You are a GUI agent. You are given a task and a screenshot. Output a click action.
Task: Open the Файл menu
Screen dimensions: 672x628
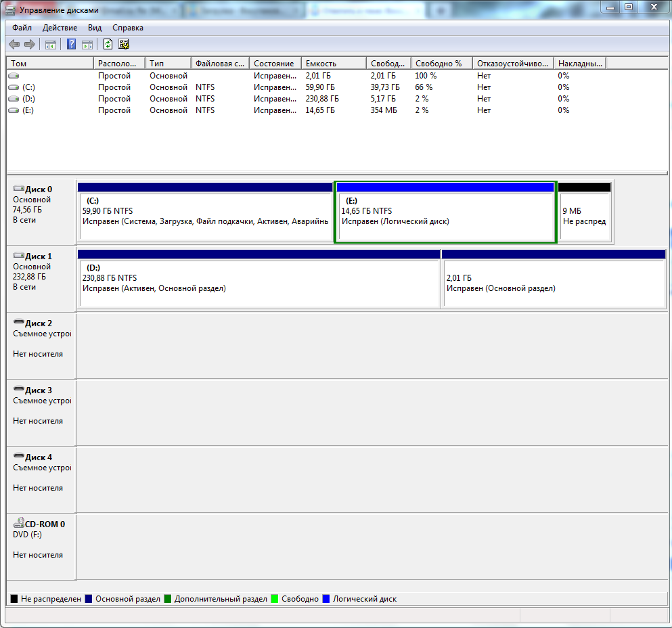(22, 28)
